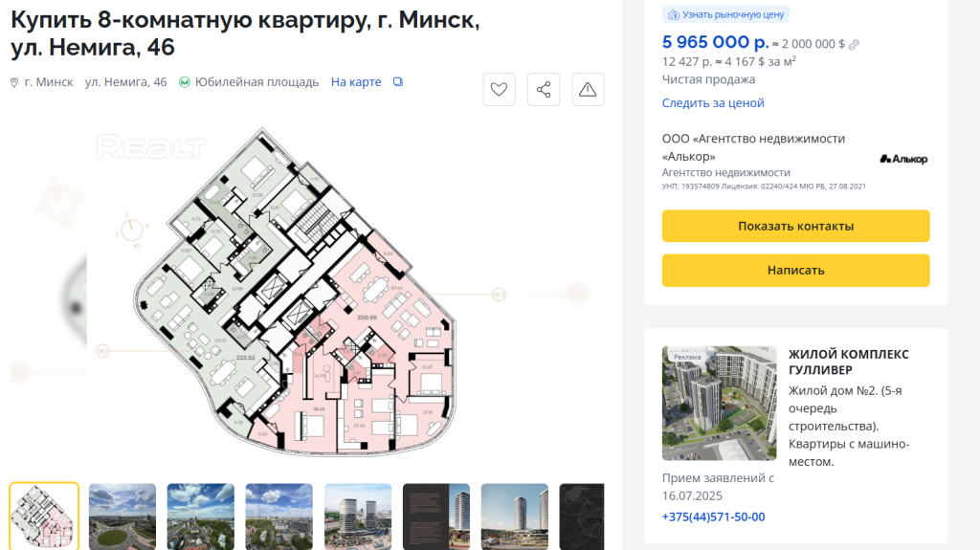980x550 pixels.
Task: Select the floor plan thumbnail
Action: click(x=44, y=517)
